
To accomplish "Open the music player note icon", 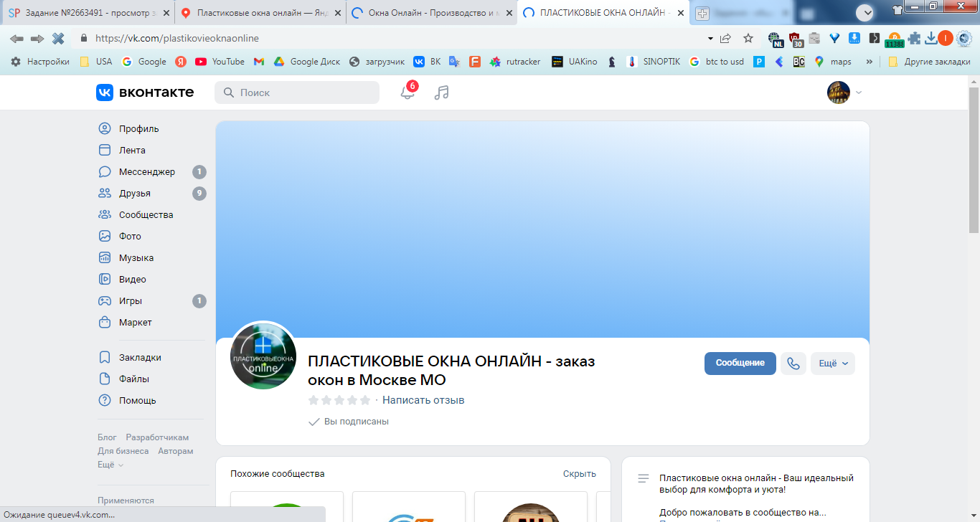I will click(x=442, y=92).
